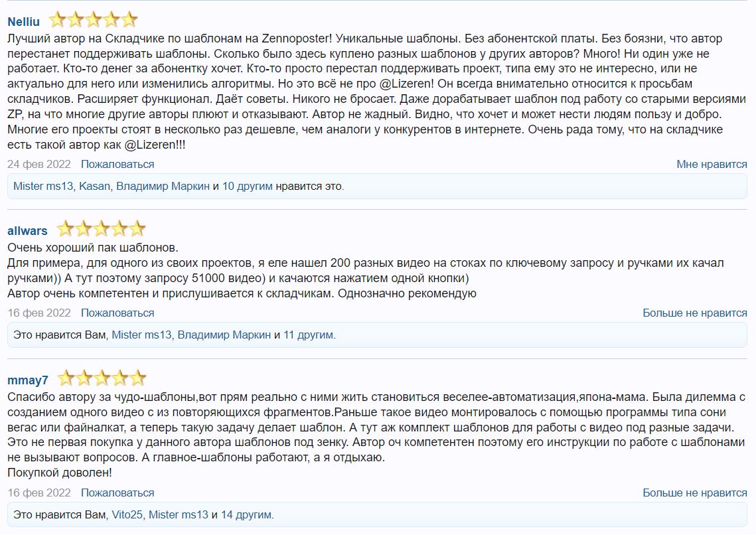Image resolution: width=756 pixels, height=535 pixels.
Task: Open mmay7's user profile
Action: [x=28, y=380]
